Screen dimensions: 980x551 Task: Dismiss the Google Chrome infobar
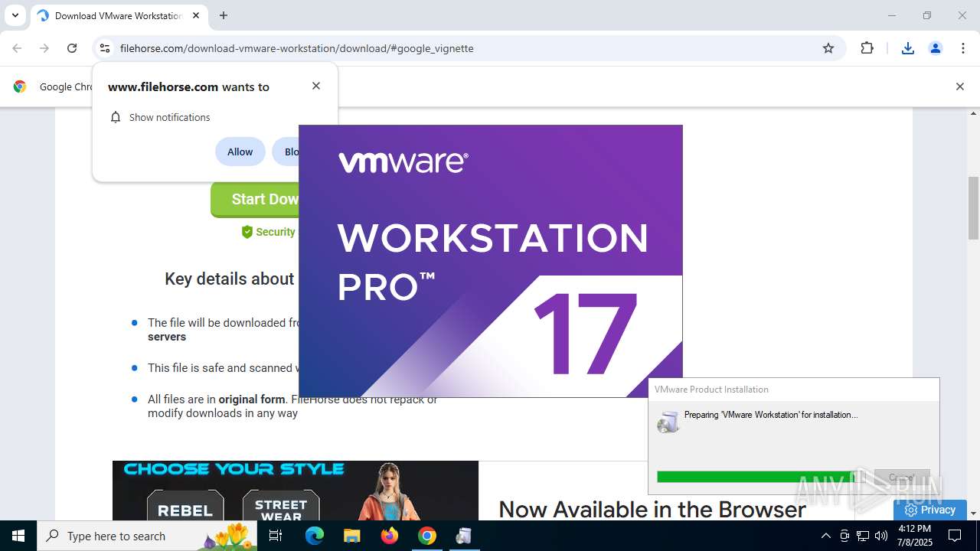click(959, 86)
